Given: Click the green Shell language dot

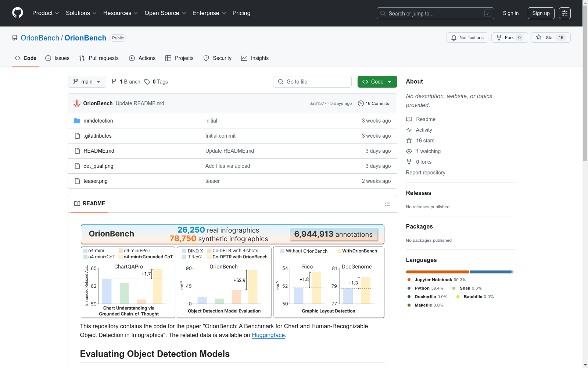Looking at the screenshot, I should click(x=454, y=288).
